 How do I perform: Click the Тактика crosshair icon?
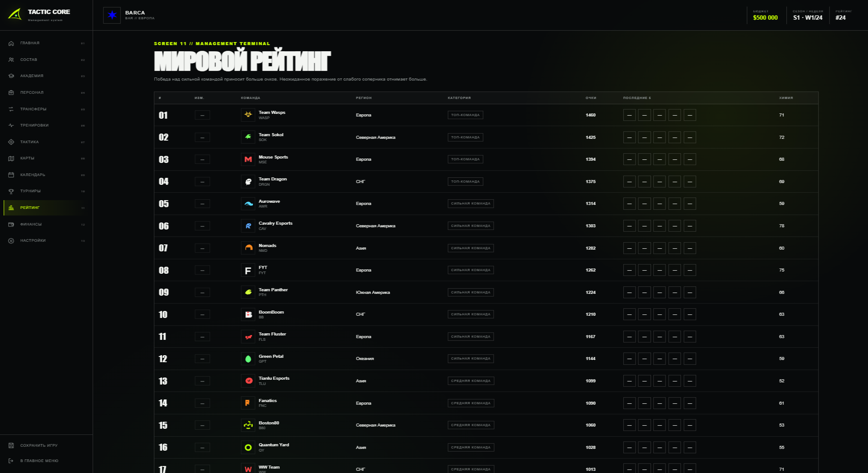11,142
